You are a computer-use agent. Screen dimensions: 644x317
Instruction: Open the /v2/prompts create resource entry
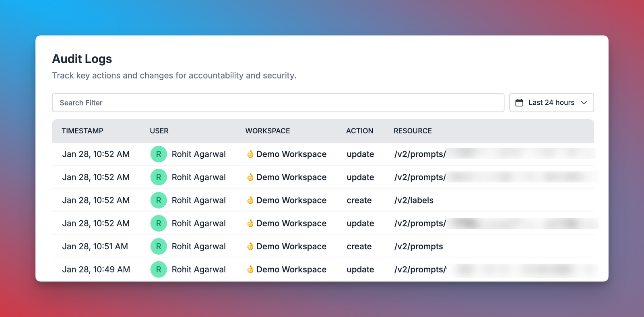[419, 247]
